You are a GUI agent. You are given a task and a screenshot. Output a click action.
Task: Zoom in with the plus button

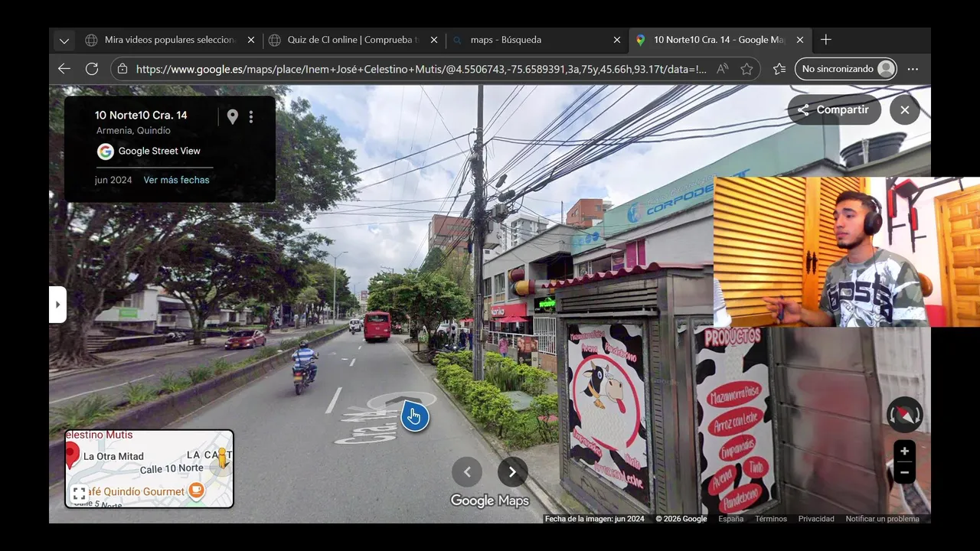click(904, 451)
